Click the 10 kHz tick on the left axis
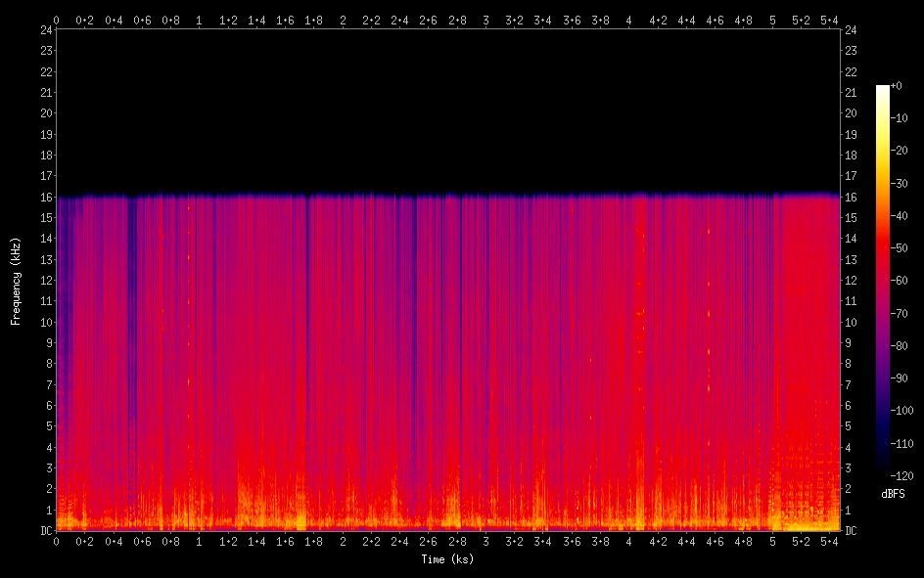 click(x=44, y=322)
